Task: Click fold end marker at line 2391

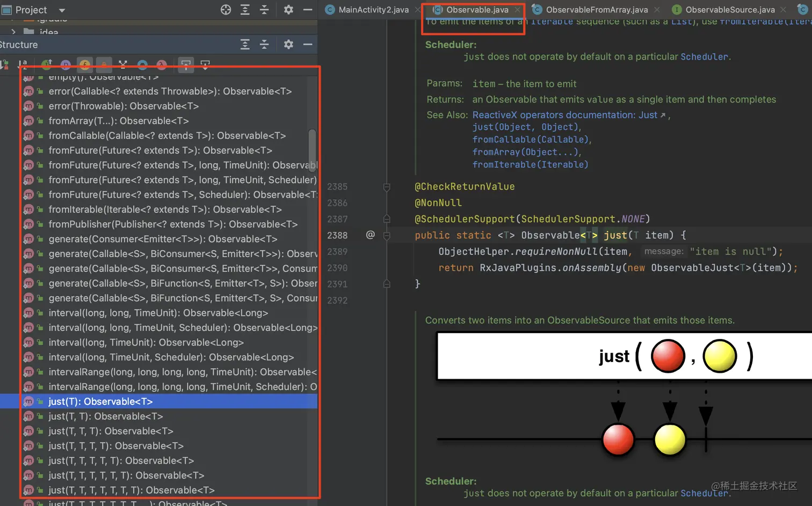Action: (387, 284)
